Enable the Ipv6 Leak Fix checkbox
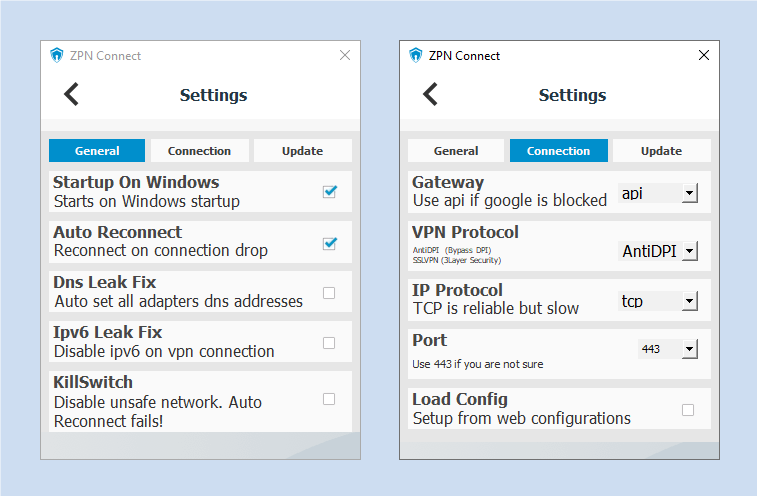This screenshot has height=496, width=757. coord(329,343)
